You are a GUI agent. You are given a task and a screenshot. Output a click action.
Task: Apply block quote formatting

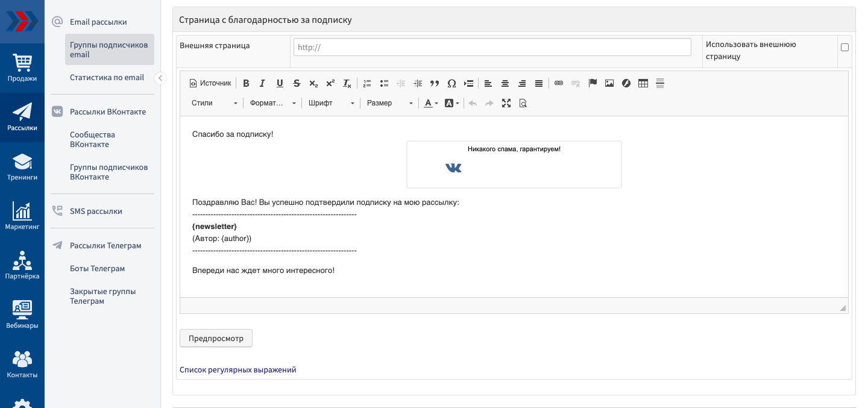tap(435, 83)
